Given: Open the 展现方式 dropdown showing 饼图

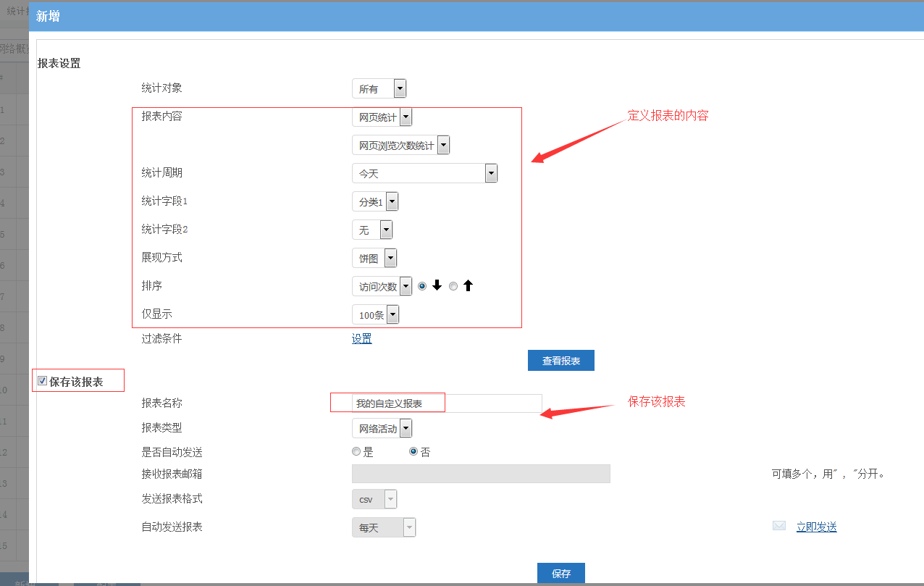Looking at the screenshot, I should coord(374,258).
